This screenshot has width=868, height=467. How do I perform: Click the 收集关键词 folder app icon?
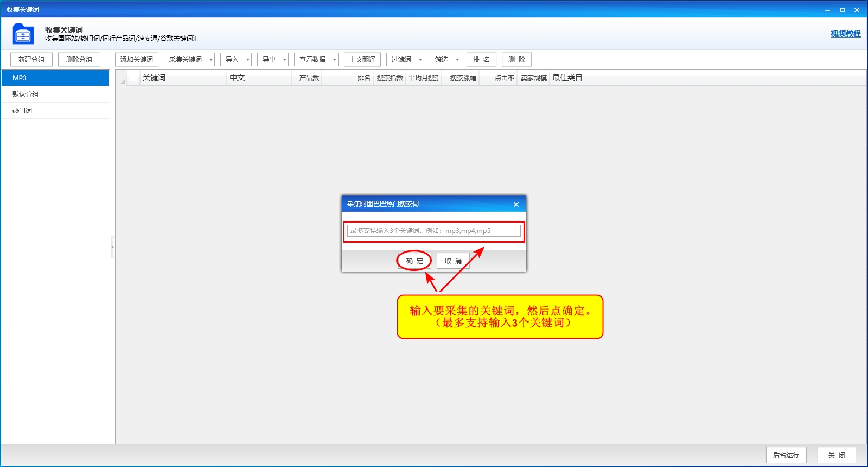point(23,34)
